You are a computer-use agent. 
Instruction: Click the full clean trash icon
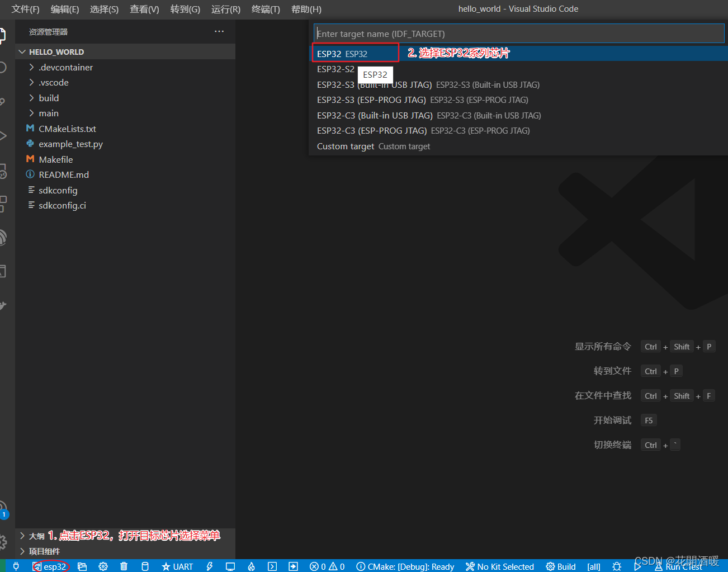click(x=124, y=566)
